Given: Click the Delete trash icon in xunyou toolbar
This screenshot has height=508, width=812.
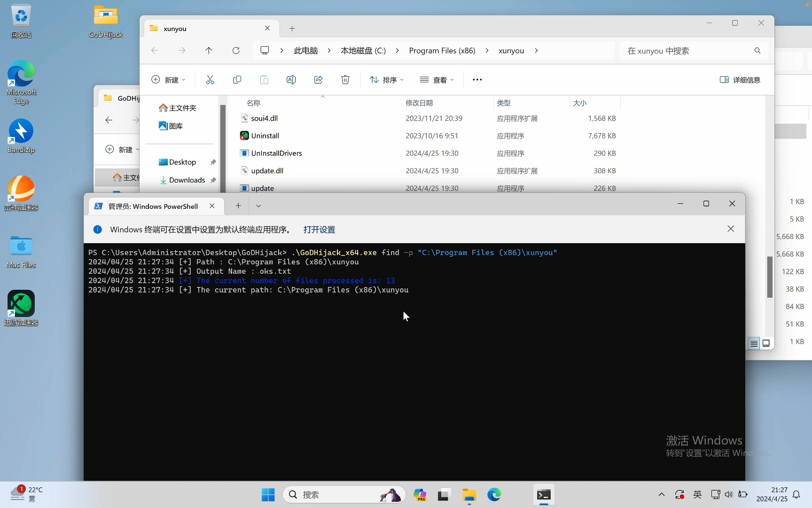Looking at the screenshot, I should (345, 79).
